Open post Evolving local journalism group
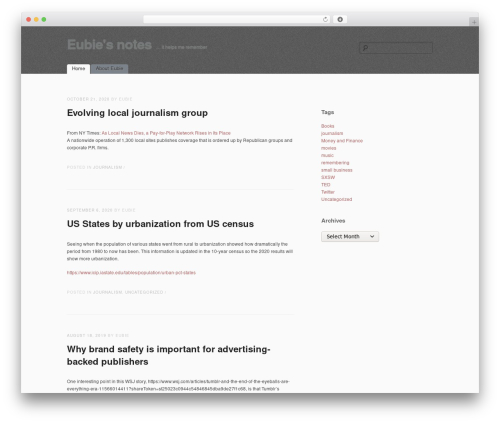 pos(137,113)
